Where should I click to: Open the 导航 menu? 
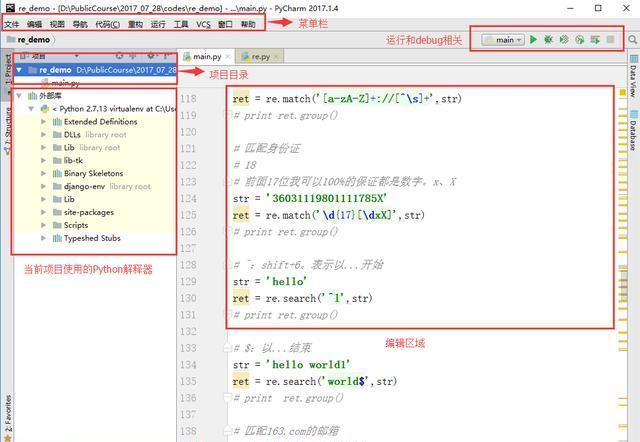tap(80, 24)
